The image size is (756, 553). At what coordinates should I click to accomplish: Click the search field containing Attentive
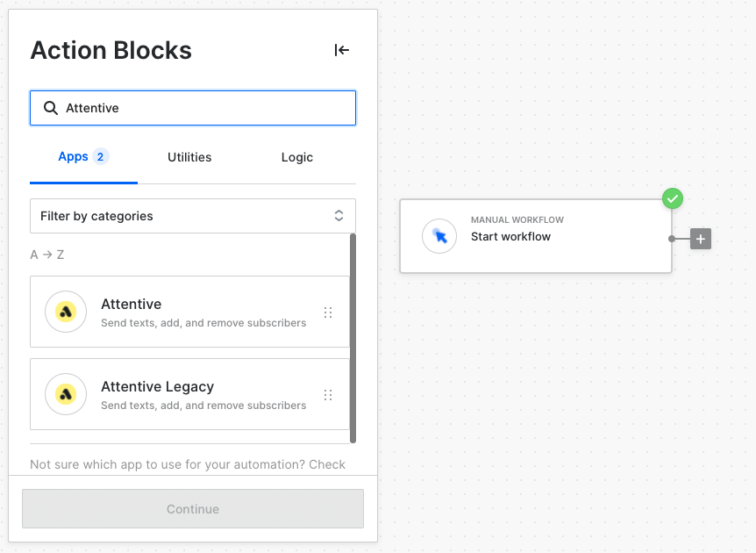193,108
